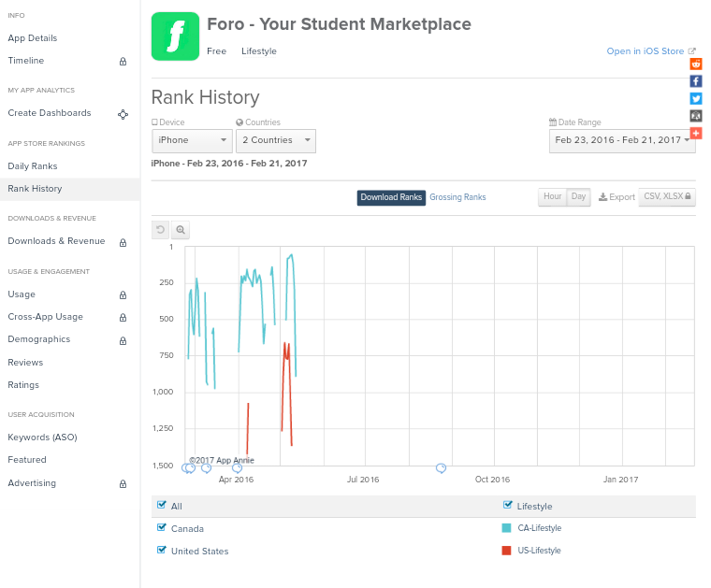Click the Create Dashboards icon

(x=123, y=114)
